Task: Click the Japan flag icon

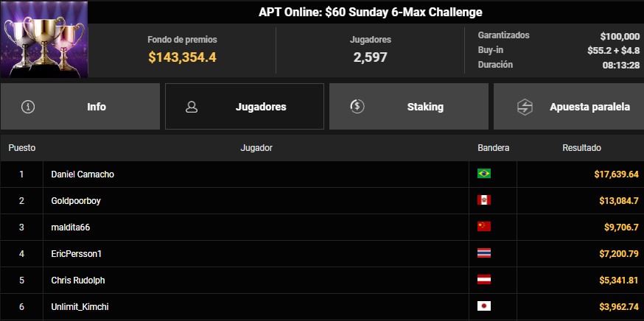Action: [484, 306]
